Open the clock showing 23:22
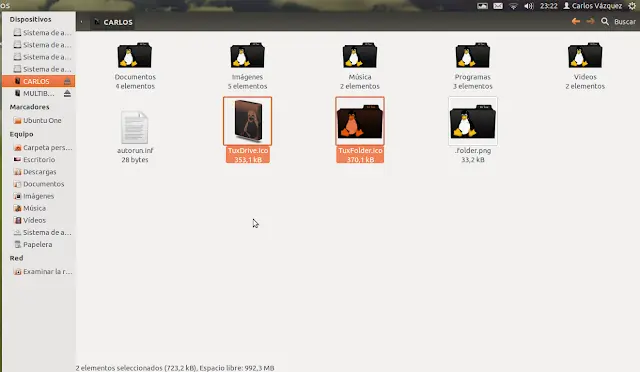The width and height of the screenshot is (640, 372). click(549, 6)
